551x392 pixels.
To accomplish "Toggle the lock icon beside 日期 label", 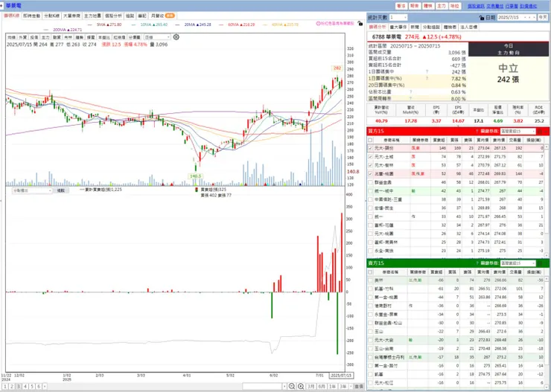I will pyautogui.click(x=482, y=18).
